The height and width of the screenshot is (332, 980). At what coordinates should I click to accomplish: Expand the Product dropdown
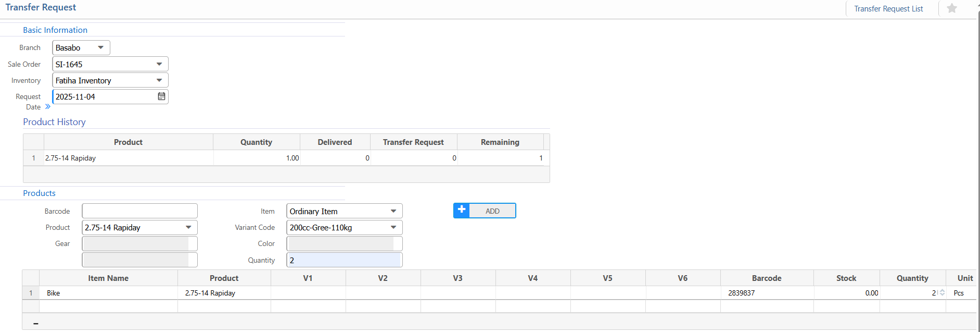click(x=188, y=227)
